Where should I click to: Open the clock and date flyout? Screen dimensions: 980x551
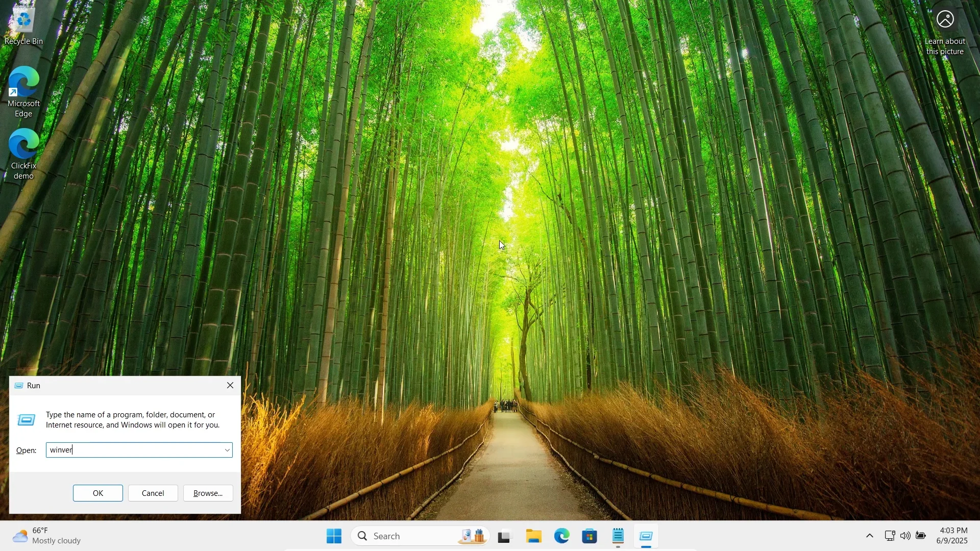pyautogui.click(x=952, y=536)
